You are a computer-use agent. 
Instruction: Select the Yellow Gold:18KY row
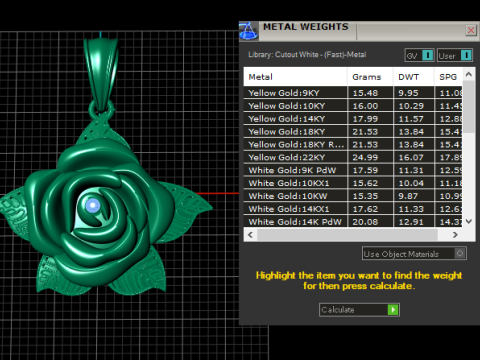[353, 132]
